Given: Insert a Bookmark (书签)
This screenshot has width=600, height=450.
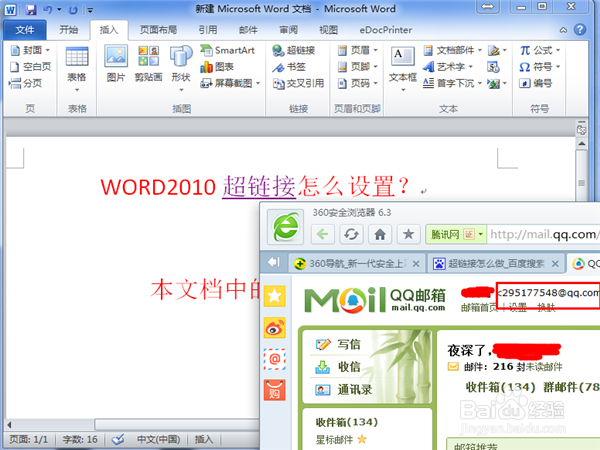Looking at the screenshot, I should [x=289, y=67].
